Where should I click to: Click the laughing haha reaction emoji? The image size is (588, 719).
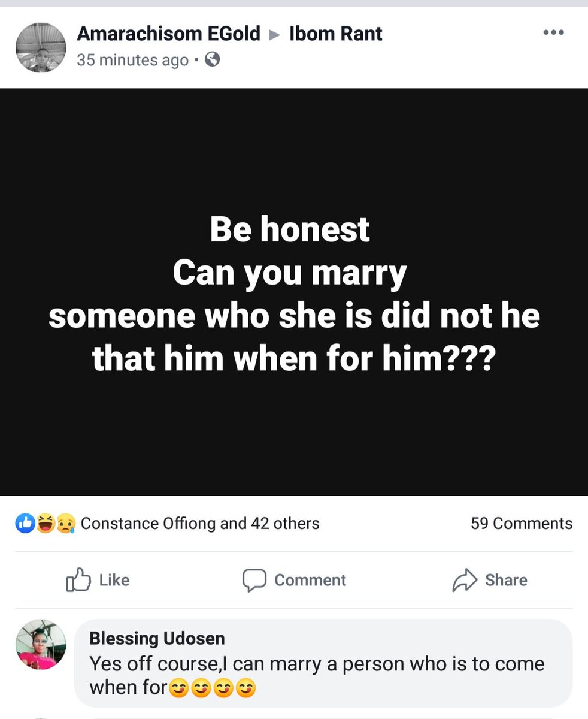[x=45, y=524]
